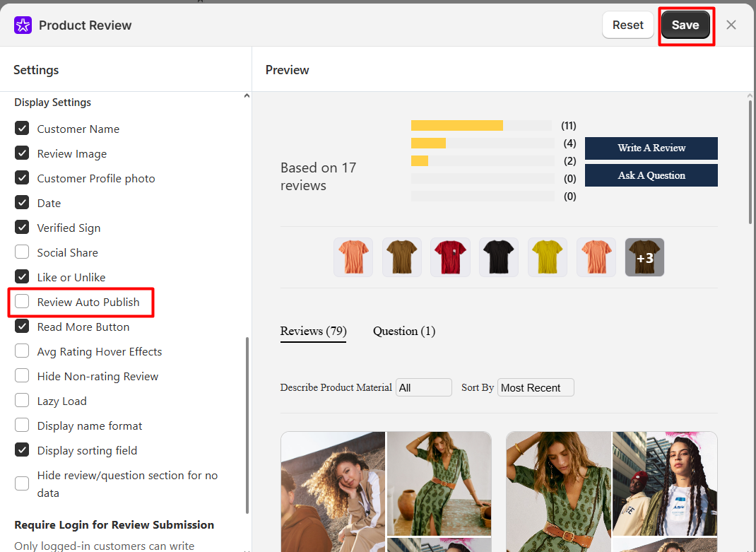Click Ask A Question button
Image resolution: width=756 pixels, height=552 pixels.
pos(651,175)
